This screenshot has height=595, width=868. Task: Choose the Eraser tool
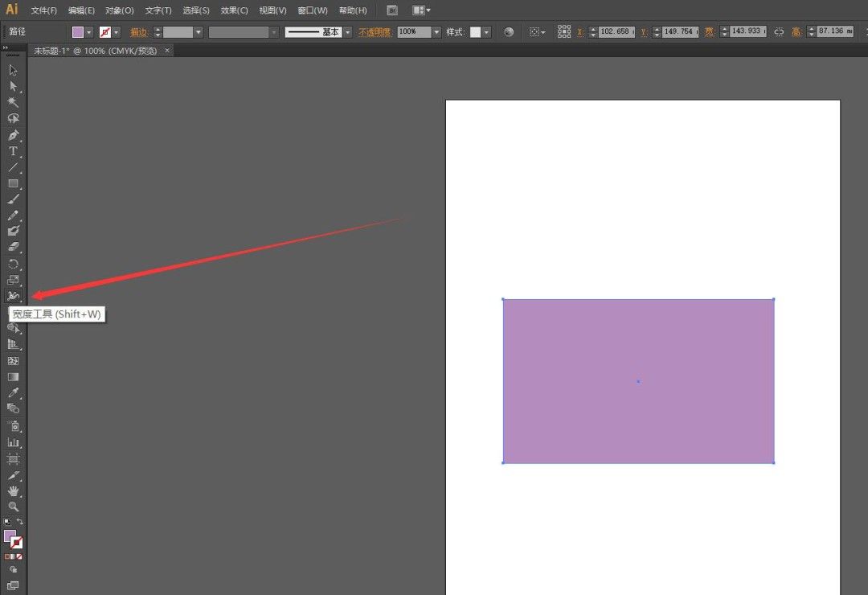[13, 248]
